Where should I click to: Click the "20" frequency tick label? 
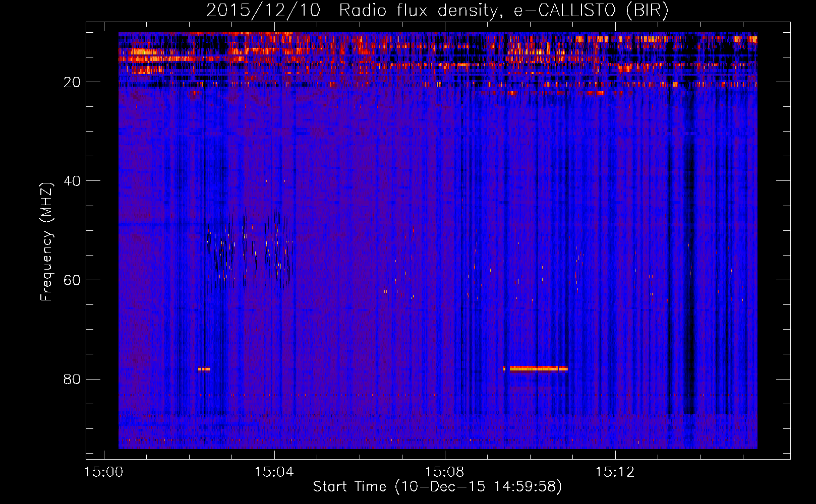(73, 82)
